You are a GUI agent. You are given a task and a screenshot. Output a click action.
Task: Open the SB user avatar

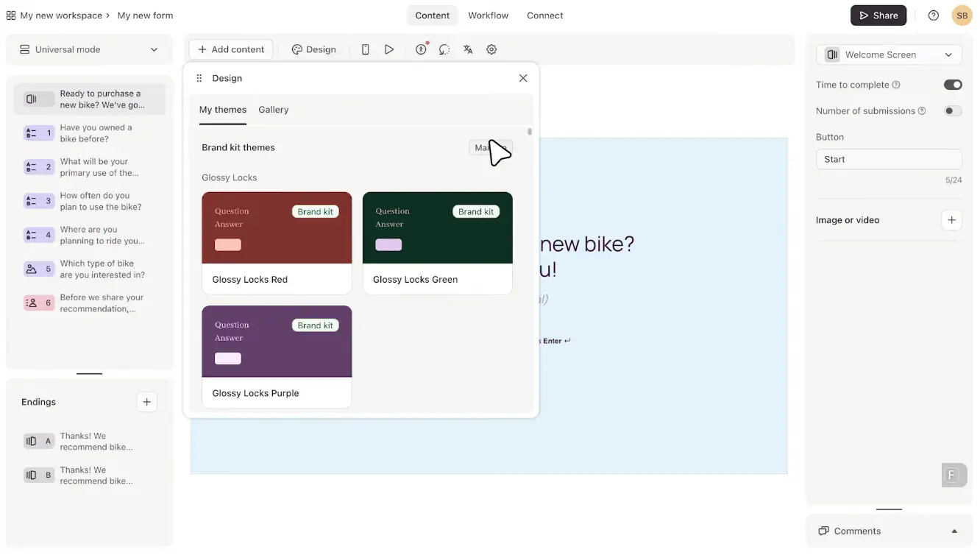point(962,15)
